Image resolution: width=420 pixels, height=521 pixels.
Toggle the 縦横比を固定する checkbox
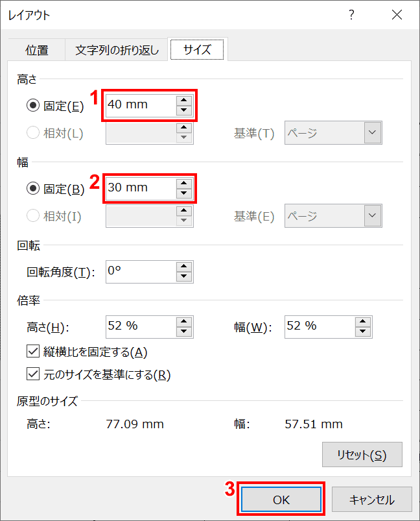[33, 351]
